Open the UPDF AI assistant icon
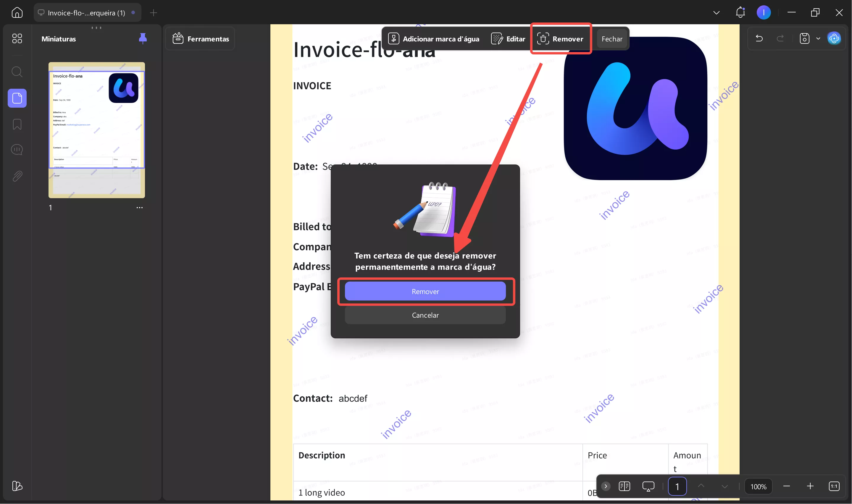Screen dimensions: 852x504 tap(834, 38)
